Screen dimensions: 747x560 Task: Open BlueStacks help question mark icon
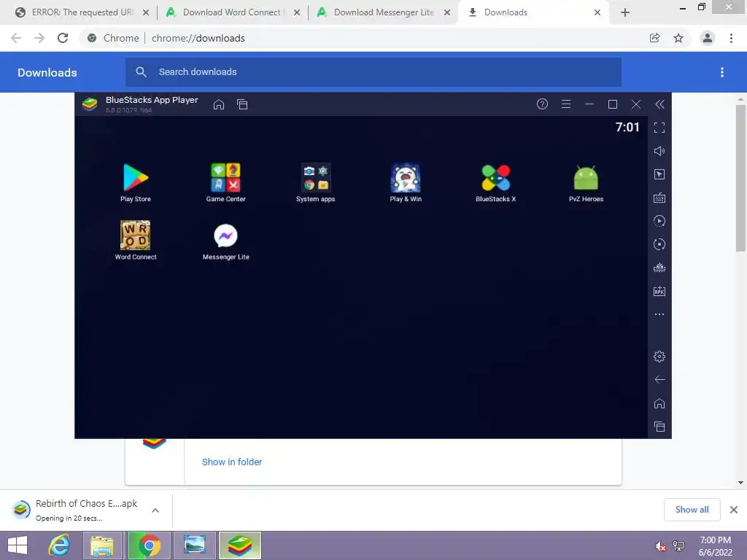click(542, 104)
